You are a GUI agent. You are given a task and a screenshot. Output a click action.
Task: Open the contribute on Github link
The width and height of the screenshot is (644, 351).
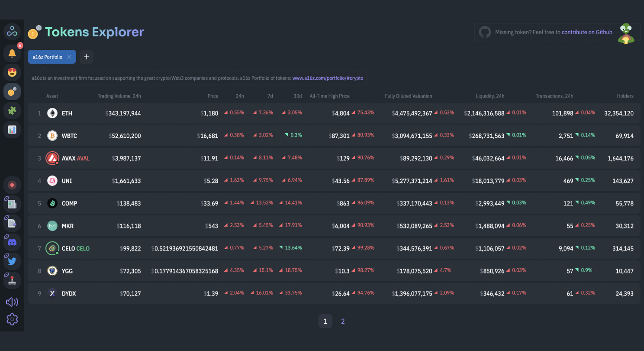coord(587,32)
